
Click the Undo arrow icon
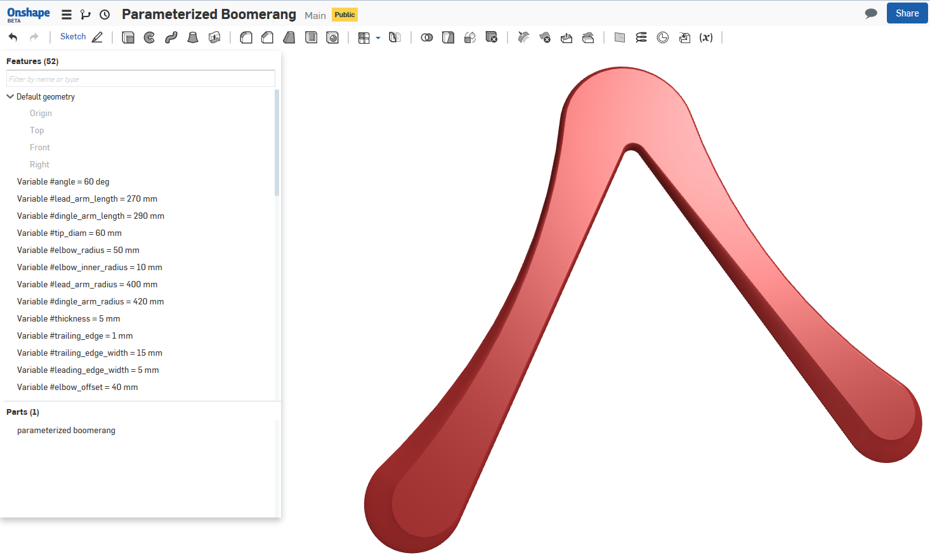pyautogui.click(x=13, y=37)
